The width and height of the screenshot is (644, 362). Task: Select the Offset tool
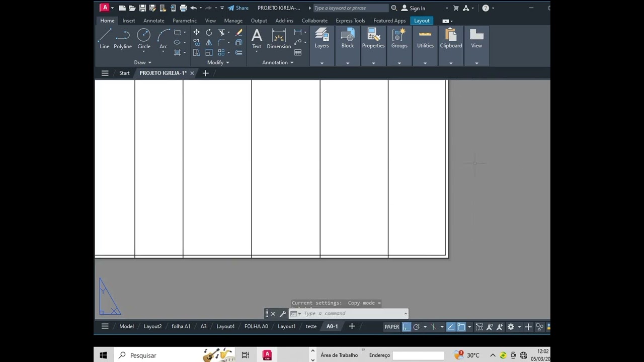click(x=239, y=52)
